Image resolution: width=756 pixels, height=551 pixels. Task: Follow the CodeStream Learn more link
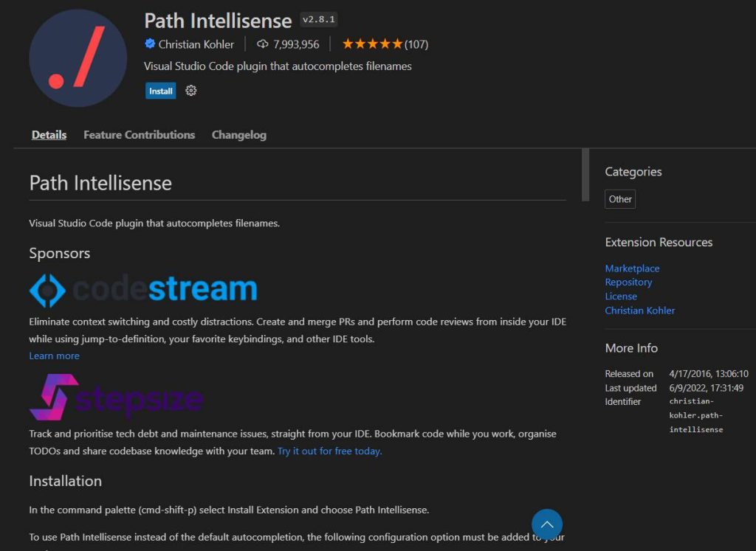(x=54, y=356)
